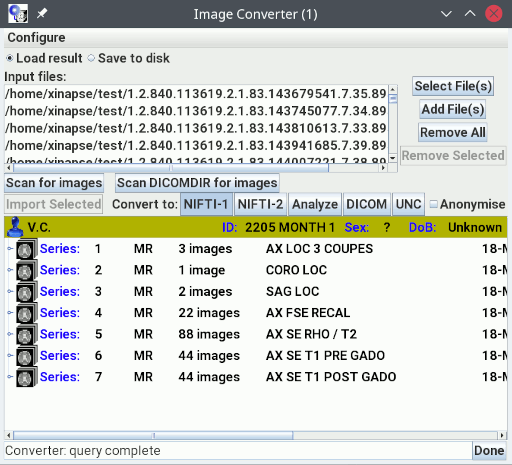Expand Series 3 SAG LOC node

10,291
